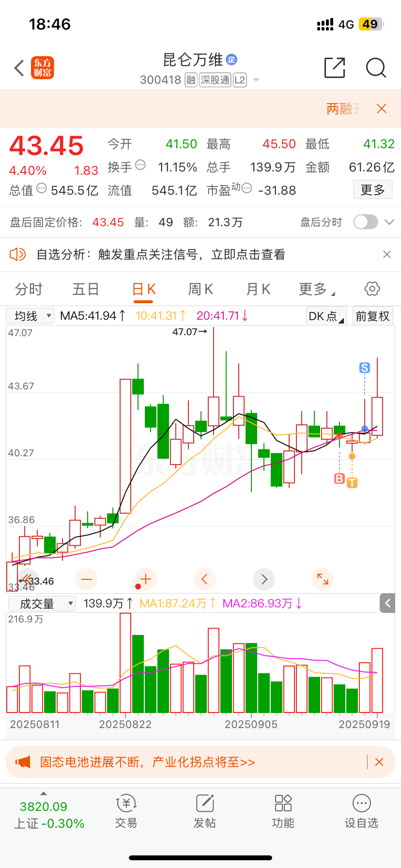Tap the red B buy marker
Viewport: 401px width, 868px height.
[x=339, y=479]
